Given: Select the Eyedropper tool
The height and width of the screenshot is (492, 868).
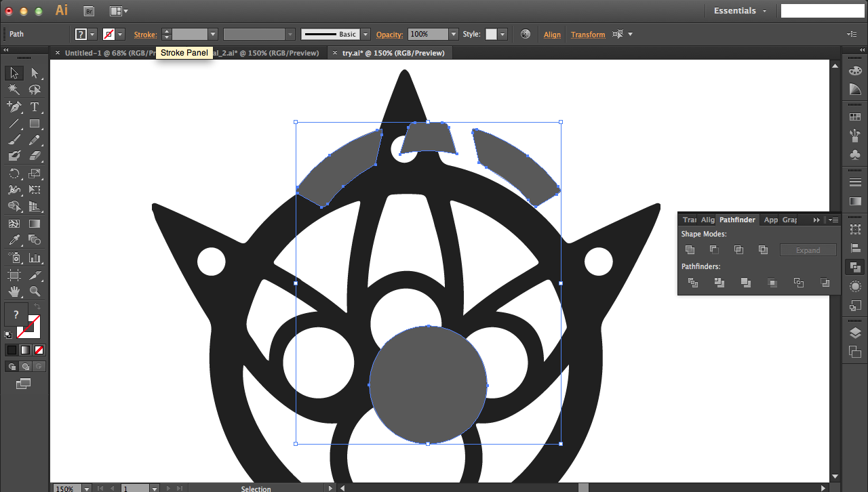Looking at the screenshot, I should tap(14, 241).
